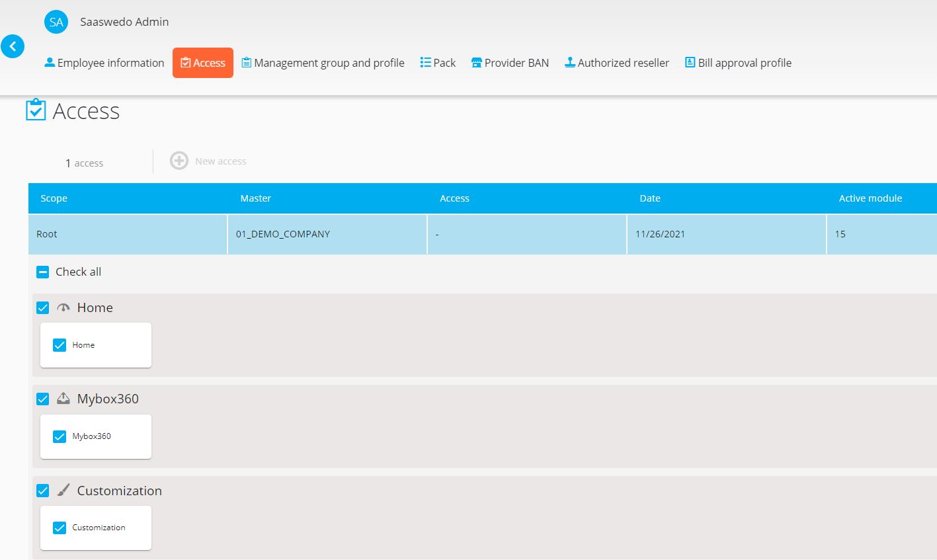Click the SA user avatar icon
937x560 pixels.
pyautogui.click(x=56, y=22)
